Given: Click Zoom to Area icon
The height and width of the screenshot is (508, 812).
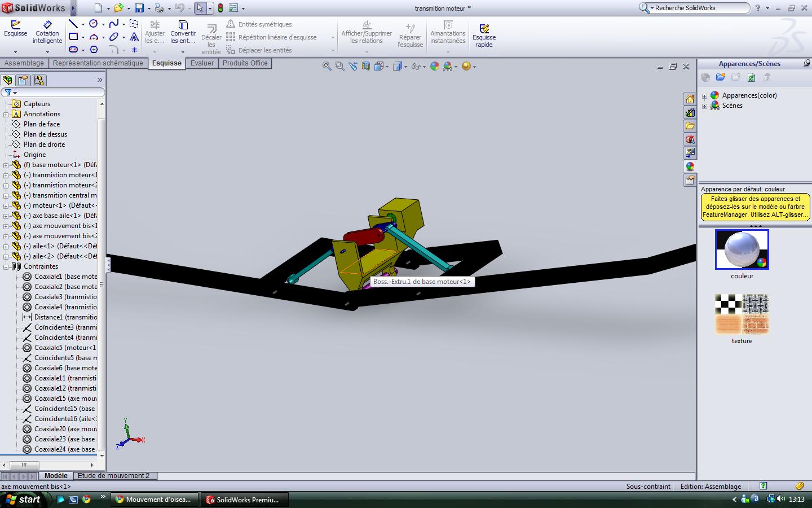Looking at the screenshot, I should tap(339, 66).
